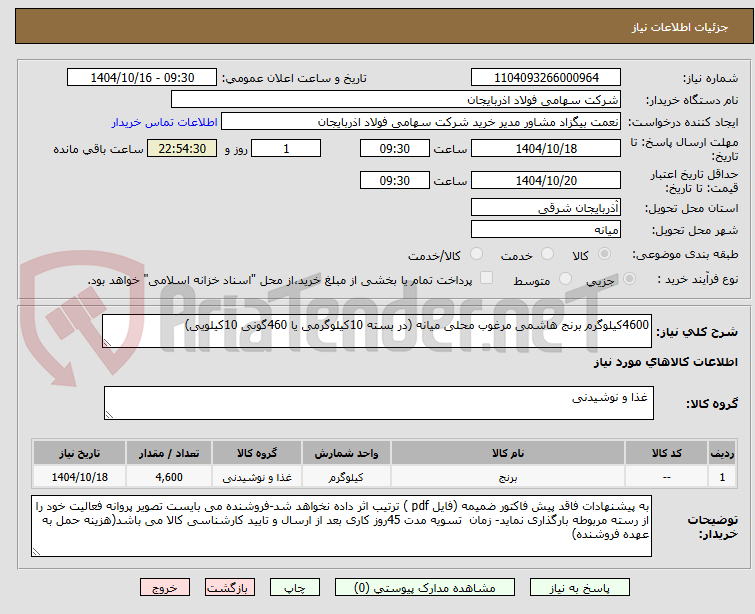Click the price validity time 09:30 field

click(x=394, y=180)
